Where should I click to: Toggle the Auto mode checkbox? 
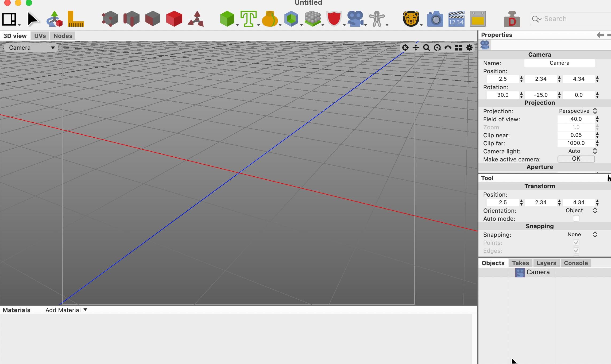click(x=576, y=219)
